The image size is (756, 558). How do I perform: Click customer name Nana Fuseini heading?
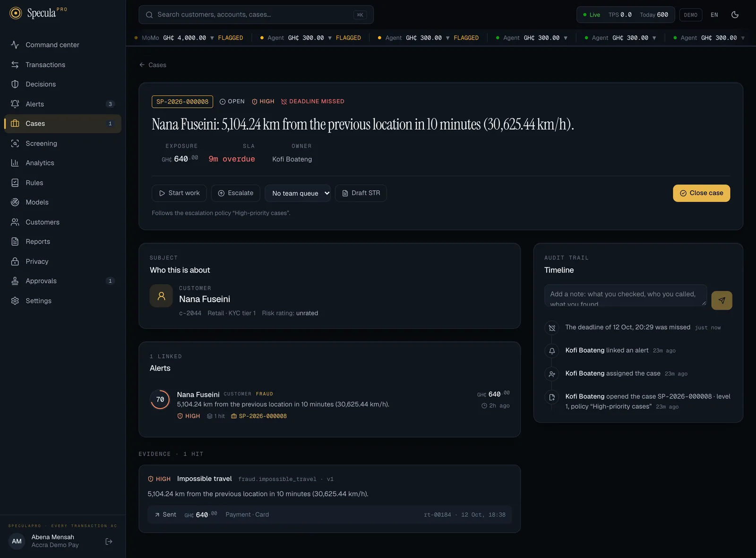click(x=205, y=299)
